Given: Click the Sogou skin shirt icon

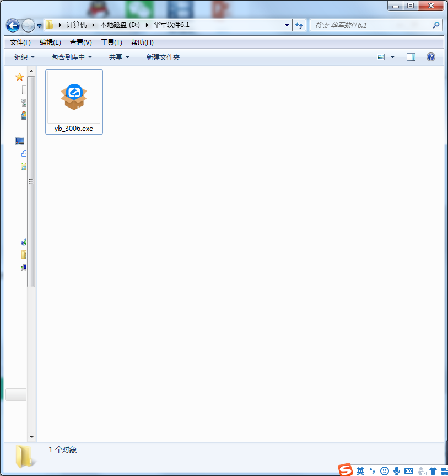Looking at the screenshot, I should 433,471.
